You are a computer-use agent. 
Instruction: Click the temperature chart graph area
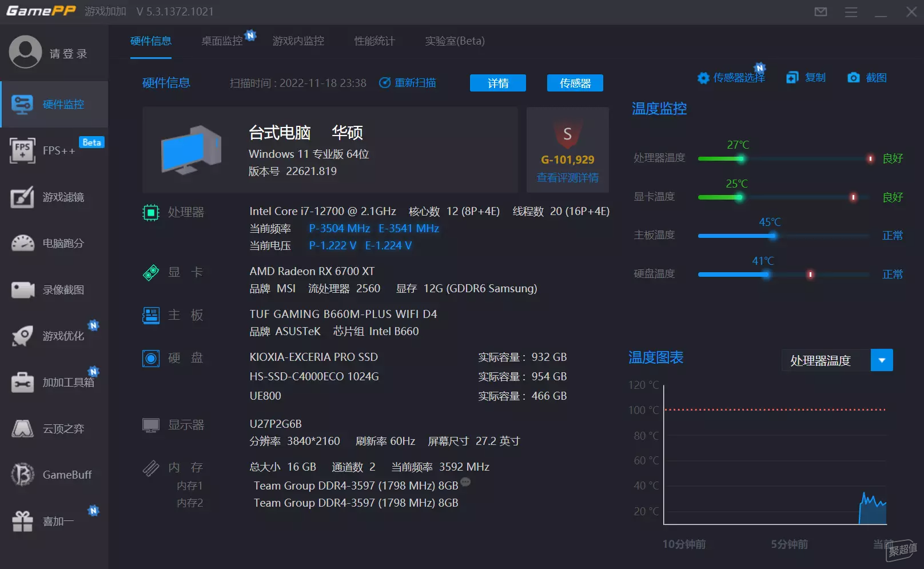(x=775, y=455)
